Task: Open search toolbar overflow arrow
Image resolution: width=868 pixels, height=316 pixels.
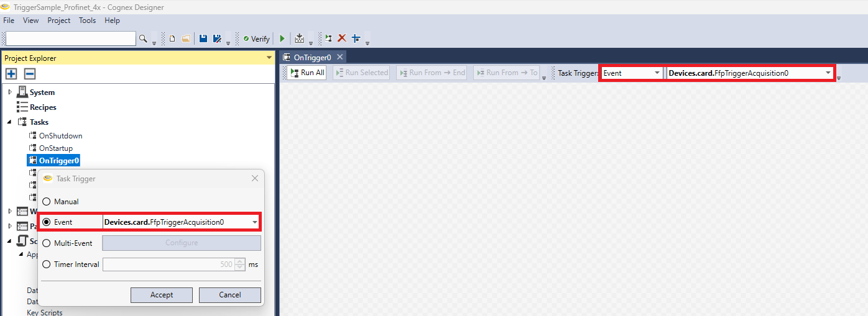Action: [x=154, y=42]
